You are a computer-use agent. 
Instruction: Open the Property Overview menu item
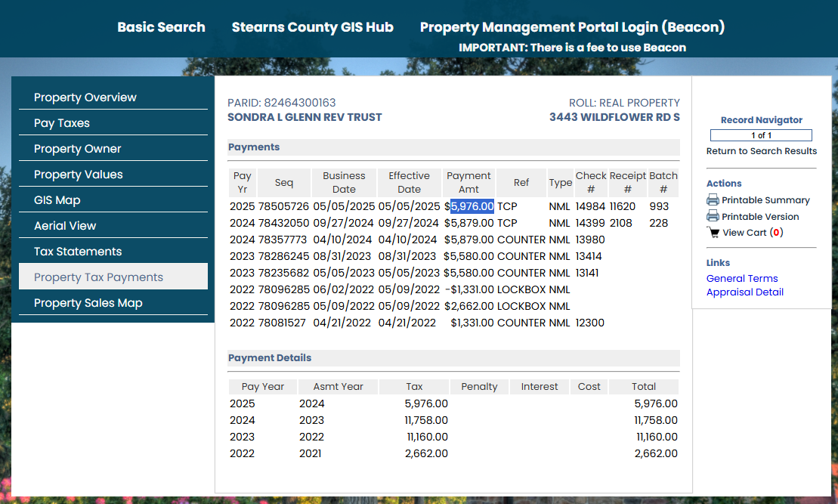[85, 97]
